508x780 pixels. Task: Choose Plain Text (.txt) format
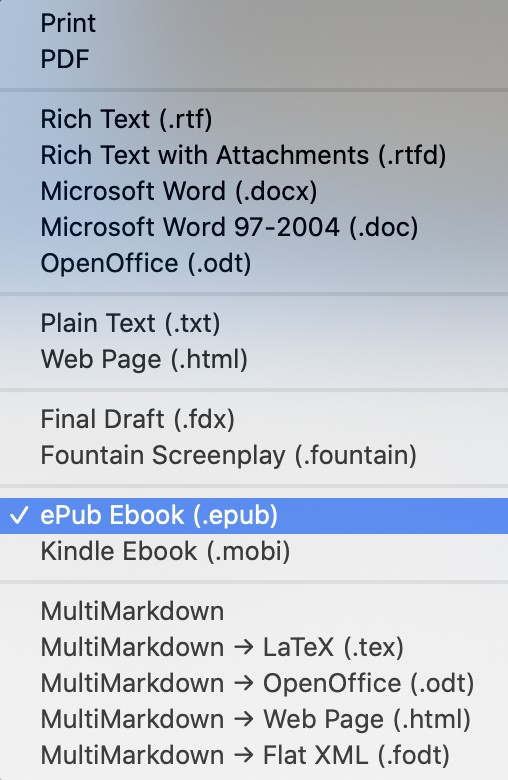(x=254, y=323)
